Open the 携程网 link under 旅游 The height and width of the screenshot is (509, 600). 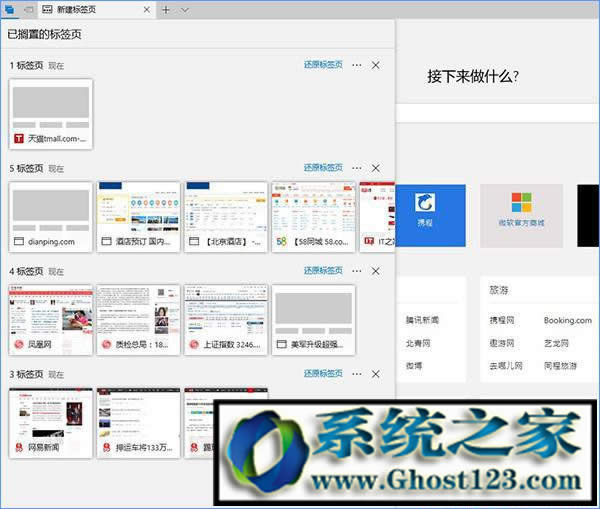pyautogui.click(x=502, y=320)
